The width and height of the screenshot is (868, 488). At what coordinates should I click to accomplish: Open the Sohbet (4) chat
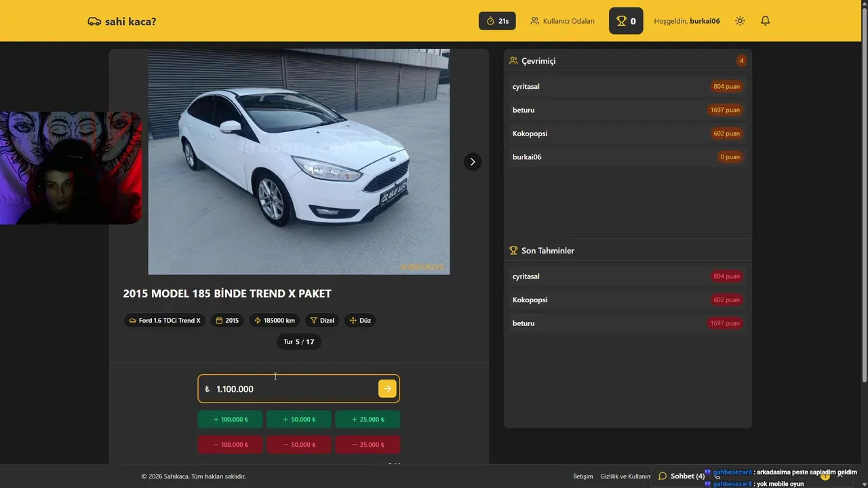coord(682,476)
